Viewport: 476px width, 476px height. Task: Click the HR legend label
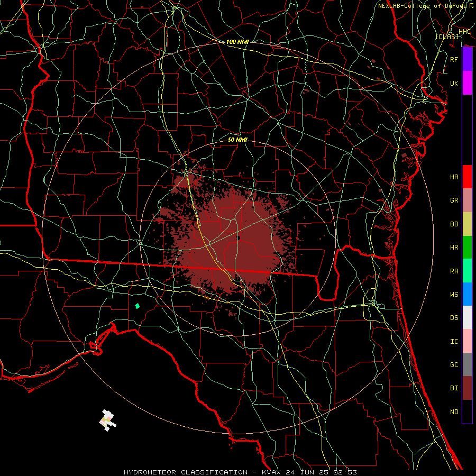454,248
